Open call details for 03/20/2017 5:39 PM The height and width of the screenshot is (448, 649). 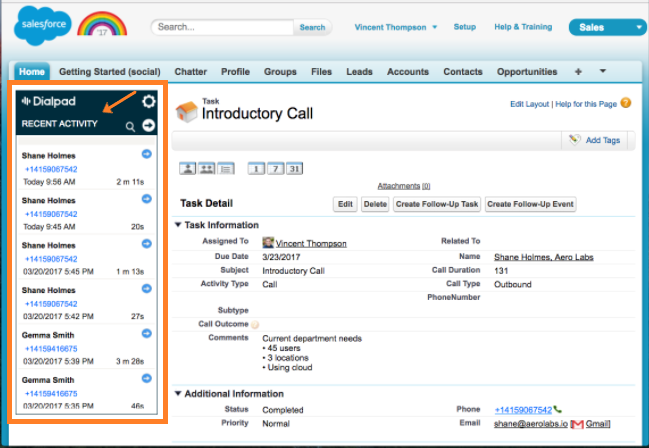coord(147,333)
